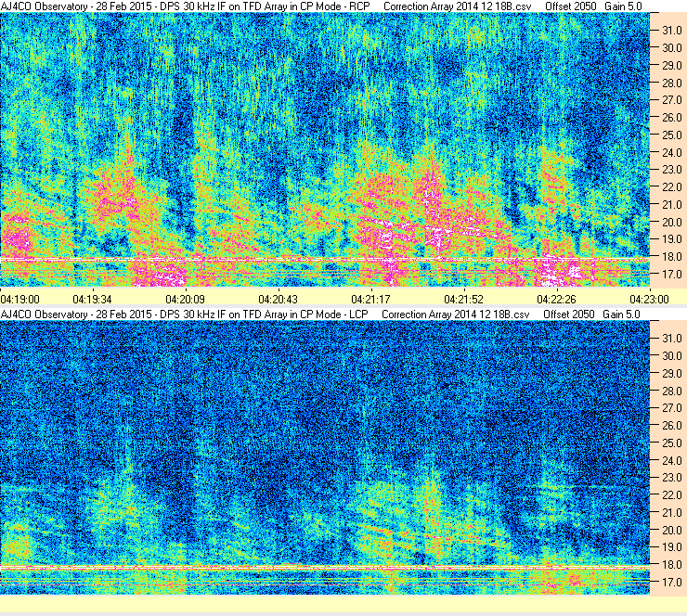Click the 31.0 frequency tick in RCP plot
This screenshot has height=616, width=687.
pyautogui.click(x=671, y=31)
